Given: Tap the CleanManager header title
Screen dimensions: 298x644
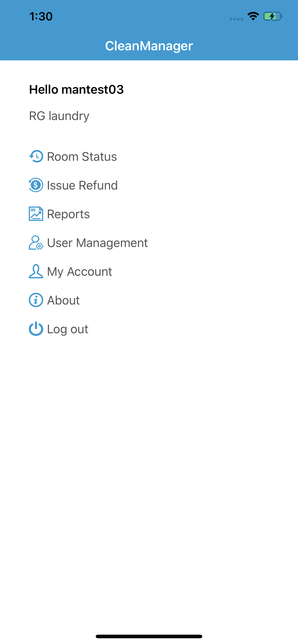Looking at the screenshot, I should [149, 46].
